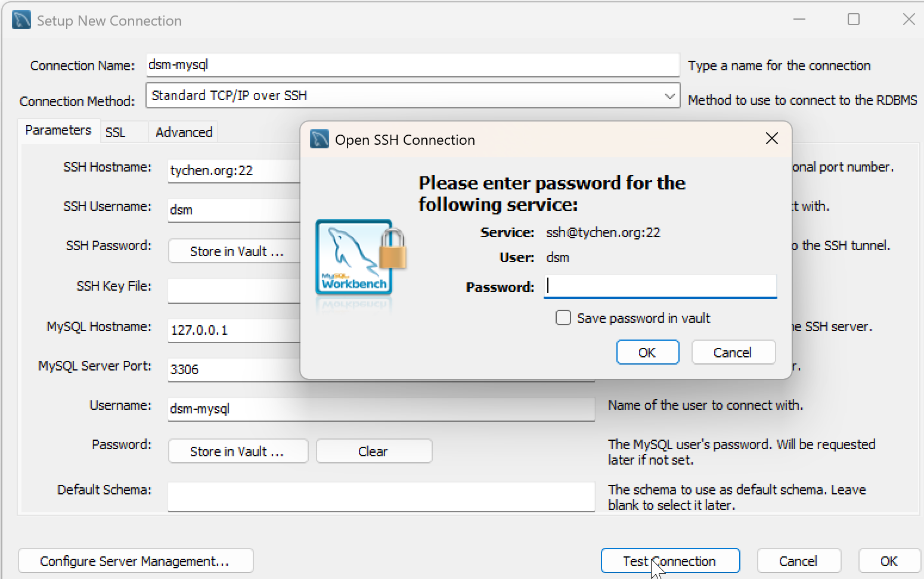Enable Save password in vault checkbox
Viewport: 924px width, 579px height.
point(563,317)
